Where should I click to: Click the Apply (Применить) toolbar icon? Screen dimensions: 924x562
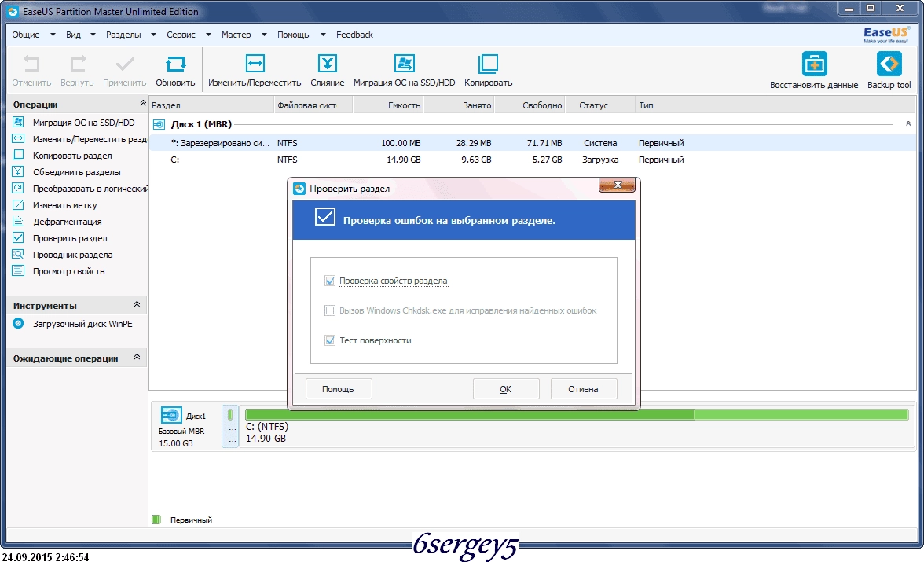click(x=124, y=64)
